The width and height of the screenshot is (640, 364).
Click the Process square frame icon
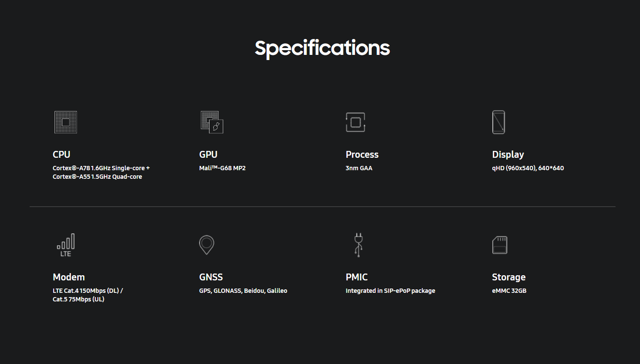355,122
